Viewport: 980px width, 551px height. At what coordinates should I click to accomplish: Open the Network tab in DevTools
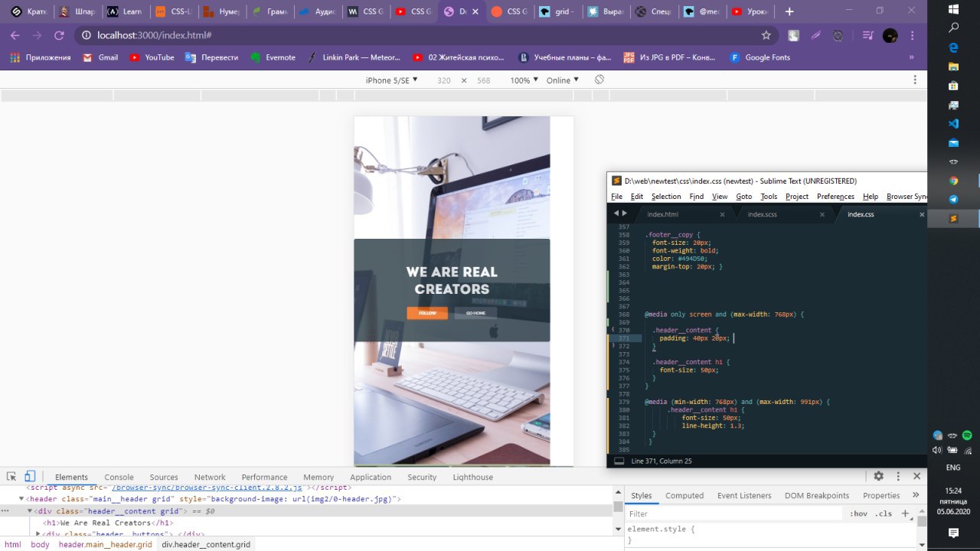210,477
